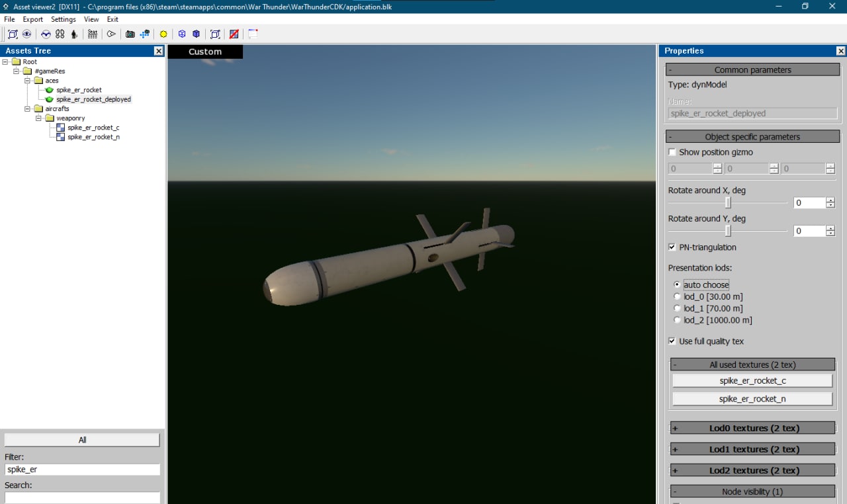This screenshot has width=847, height=504.
Task: Collapse Common parameters section
Action: pos(752,69)
